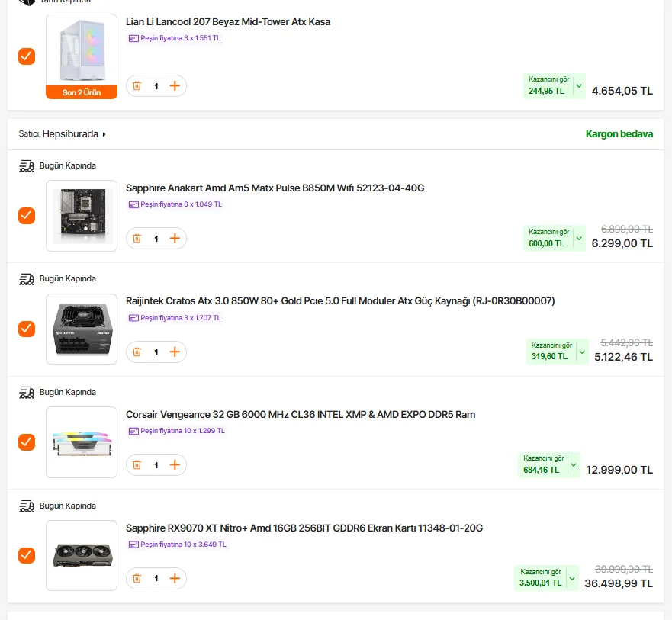Viewport: 672px width, 620px height.
Task: Expand the 684,16 TL savings details
Action: click(572, 464)
